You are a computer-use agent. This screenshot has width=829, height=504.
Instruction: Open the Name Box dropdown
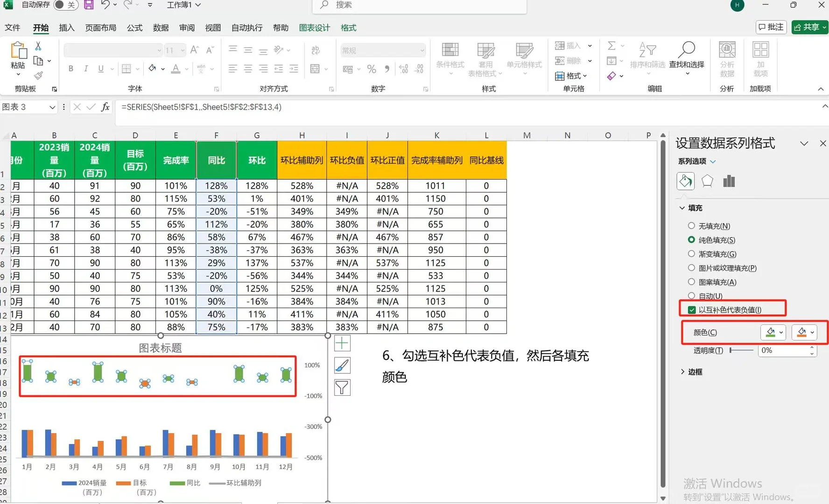(x=52, y=107)
